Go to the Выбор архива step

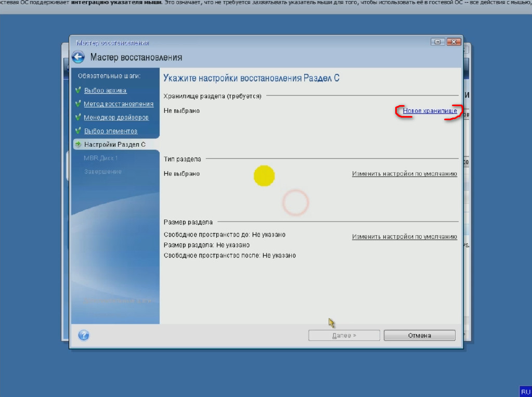[105, 91]
